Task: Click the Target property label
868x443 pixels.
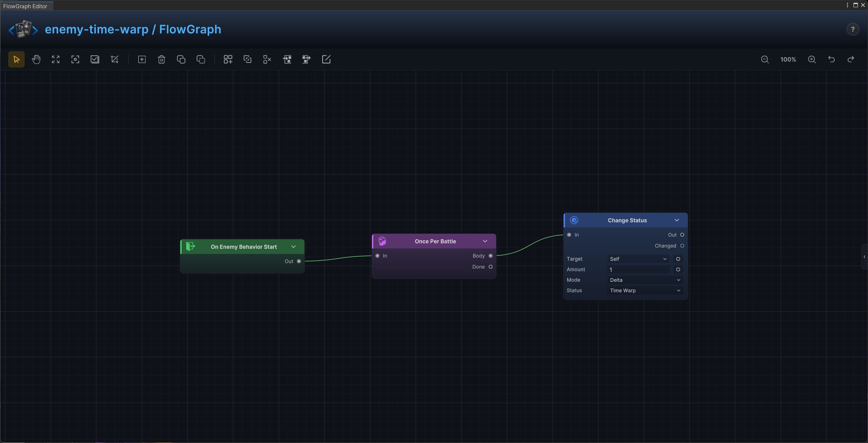Action: click(x=575, y=259)
